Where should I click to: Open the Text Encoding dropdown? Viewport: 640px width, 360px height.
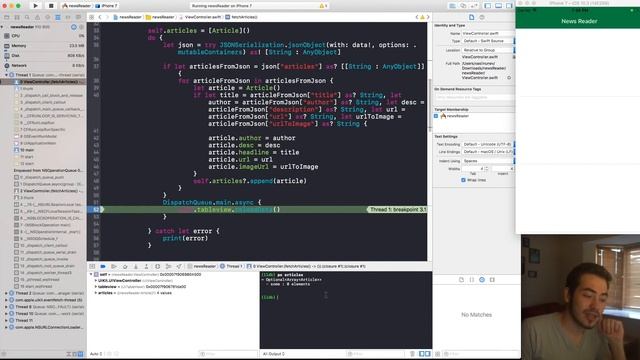[x=488, y=144]
